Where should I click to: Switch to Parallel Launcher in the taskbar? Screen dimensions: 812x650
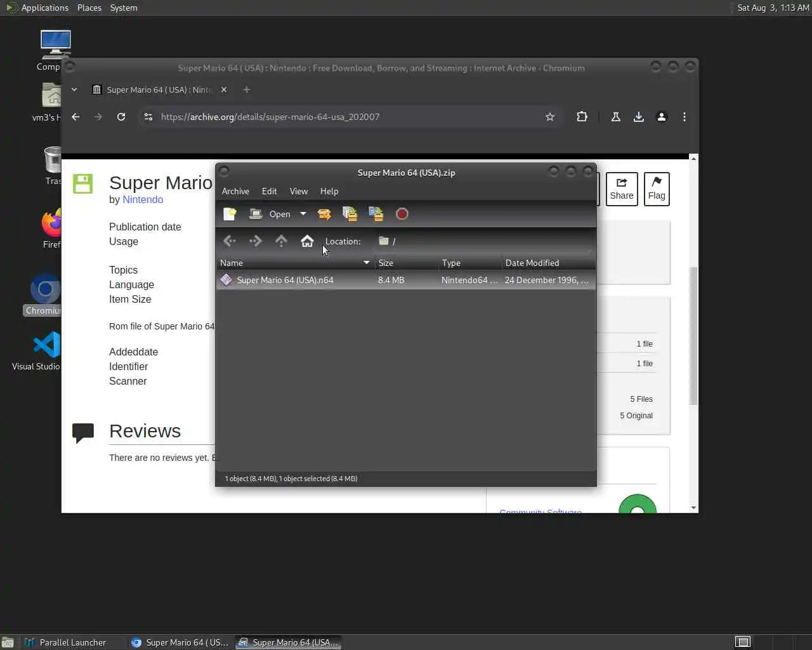pyautogui.click(x=72, y=642)
